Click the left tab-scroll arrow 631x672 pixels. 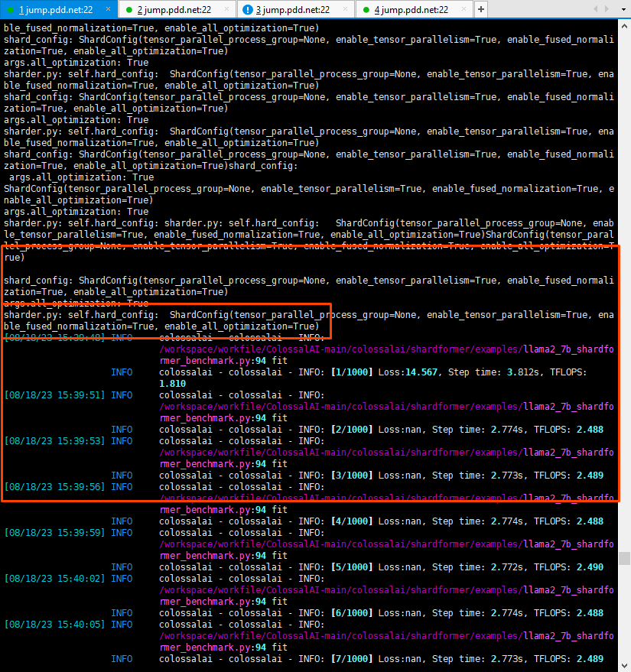point(596,9)
